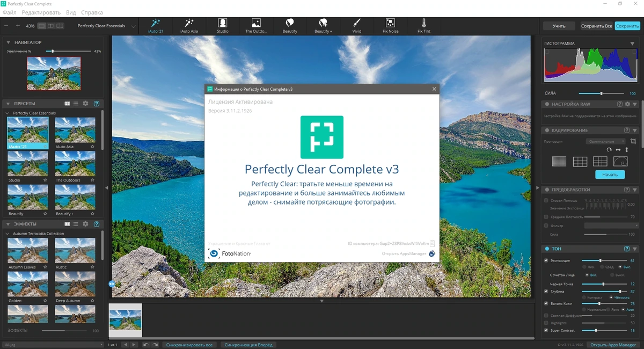Apply the Beautify toolbar preset
This screenshot has width=644, height=349.
pyautogui.click(x=290, y=25)
